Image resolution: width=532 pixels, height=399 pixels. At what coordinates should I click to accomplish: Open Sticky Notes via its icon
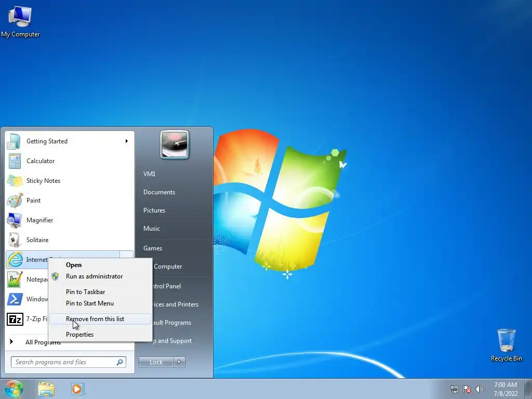click(15, 181)
